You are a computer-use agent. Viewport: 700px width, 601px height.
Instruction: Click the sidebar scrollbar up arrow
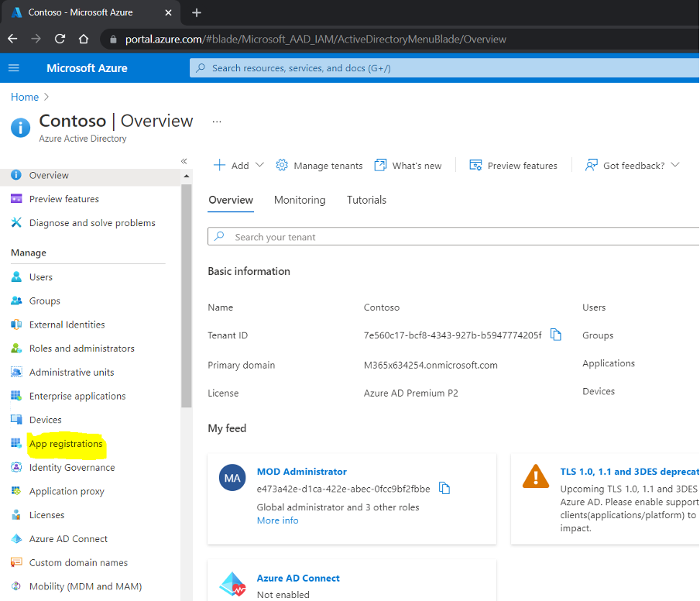(x=187, y=177)
